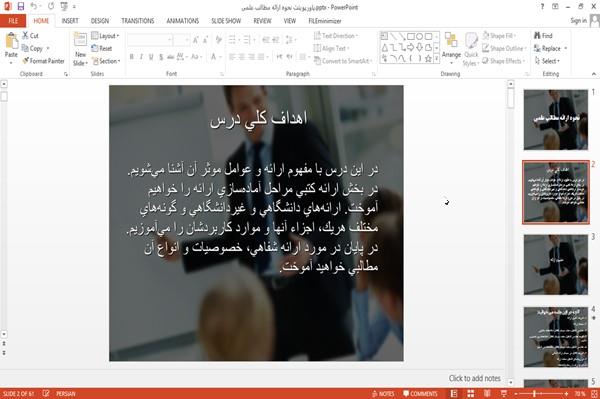This screenshot has width=600, height=399.
Task: Toggle text Shadow formatting
Action: click(x=161, y=57)
